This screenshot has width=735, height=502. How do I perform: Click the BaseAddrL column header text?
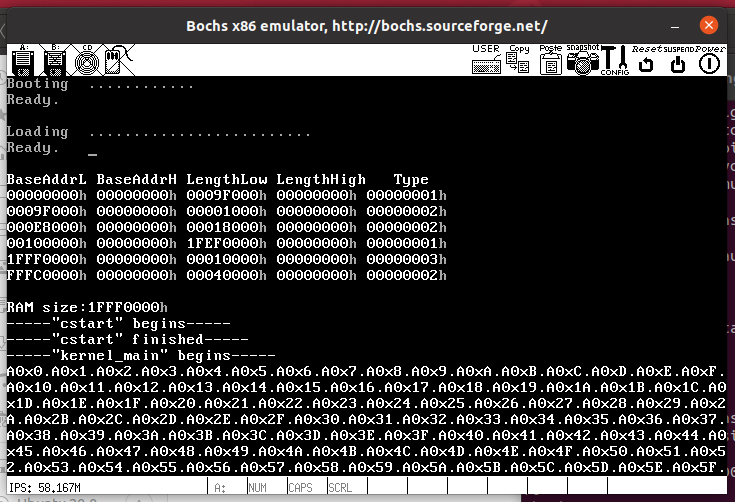[x=46, y=180]
